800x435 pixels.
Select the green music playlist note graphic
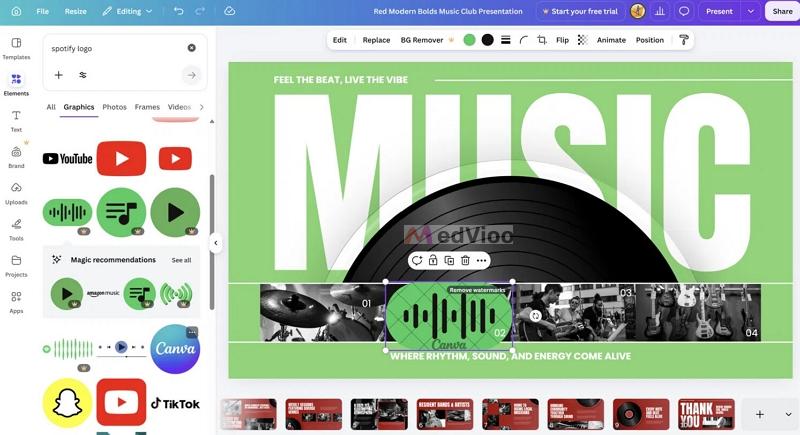tap(121, 212)
